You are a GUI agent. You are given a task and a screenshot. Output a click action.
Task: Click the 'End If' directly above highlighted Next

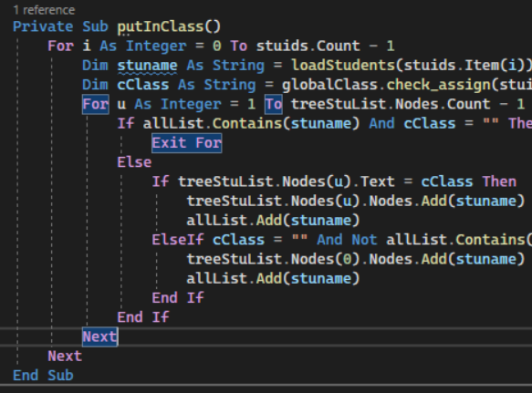click(143, 317)
